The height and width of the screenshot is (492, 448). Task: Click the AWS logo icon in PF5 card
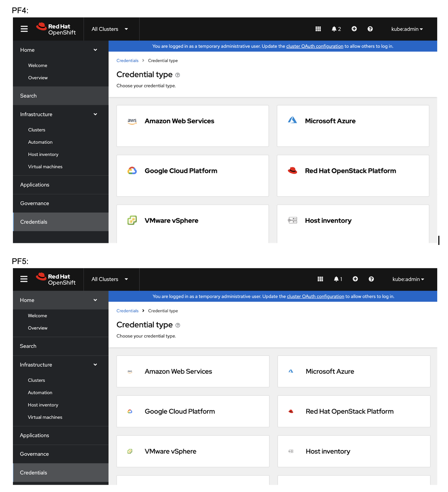[x=130, y=372]
